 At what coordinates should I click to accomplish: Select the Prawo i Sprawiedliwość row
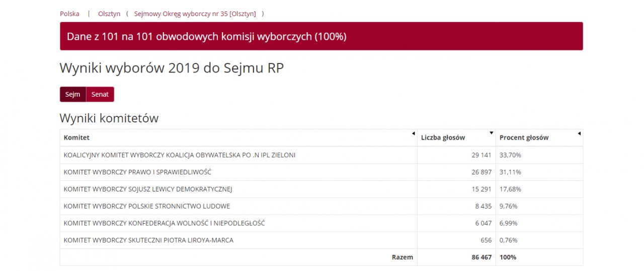pos(321,172)
